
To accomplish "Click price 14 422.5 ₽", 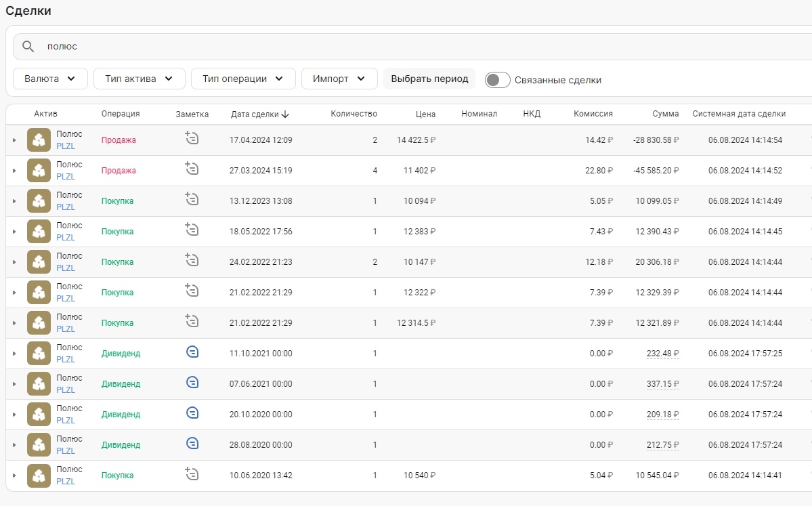I will [x=416, y=140].
